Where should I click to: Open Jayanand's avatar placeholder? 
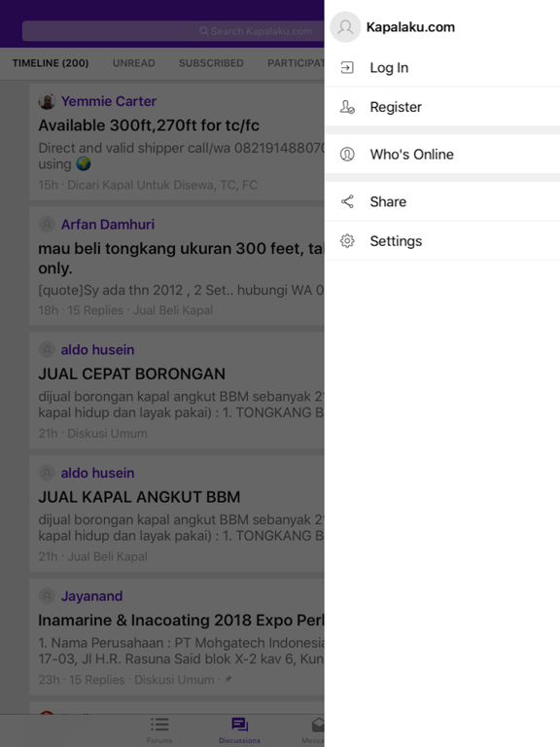[x=47, y=595]
